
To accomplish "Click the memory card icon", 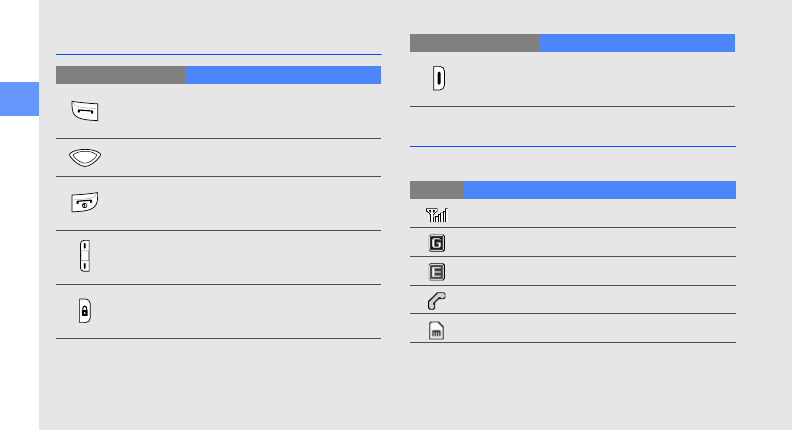I will tap(437, 329).
